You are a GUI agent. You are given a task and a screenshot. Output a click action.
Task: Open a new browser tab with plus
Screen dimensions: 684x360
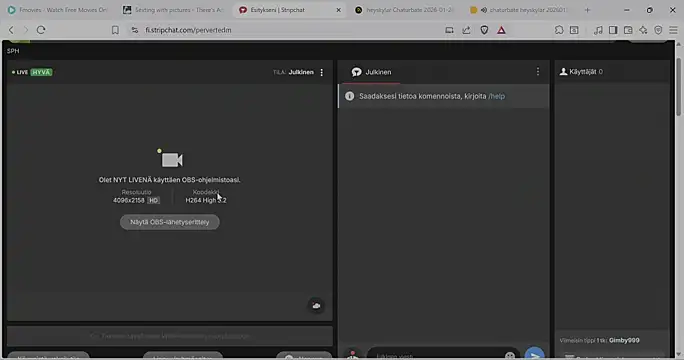[x=587, y=10]
